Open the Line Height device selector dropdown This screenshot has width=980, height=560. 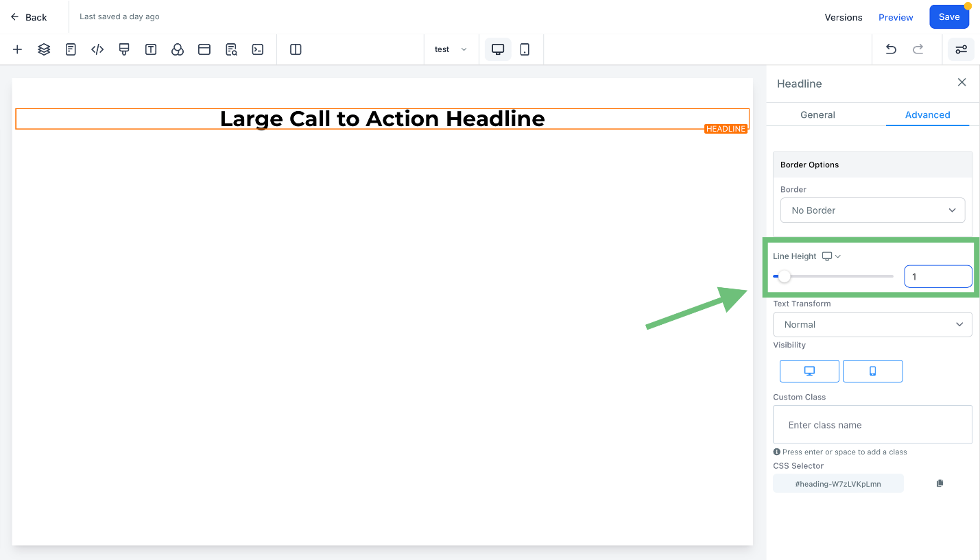tap(831, 256)
